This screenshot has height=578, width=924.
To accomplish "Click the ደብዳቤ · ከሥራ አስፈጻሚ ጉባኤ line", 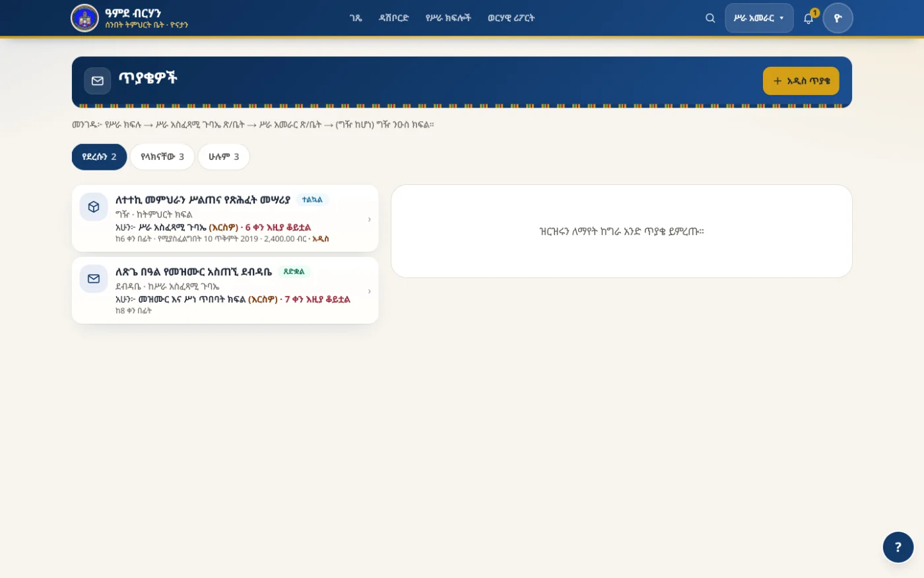I will click(167, 287).
